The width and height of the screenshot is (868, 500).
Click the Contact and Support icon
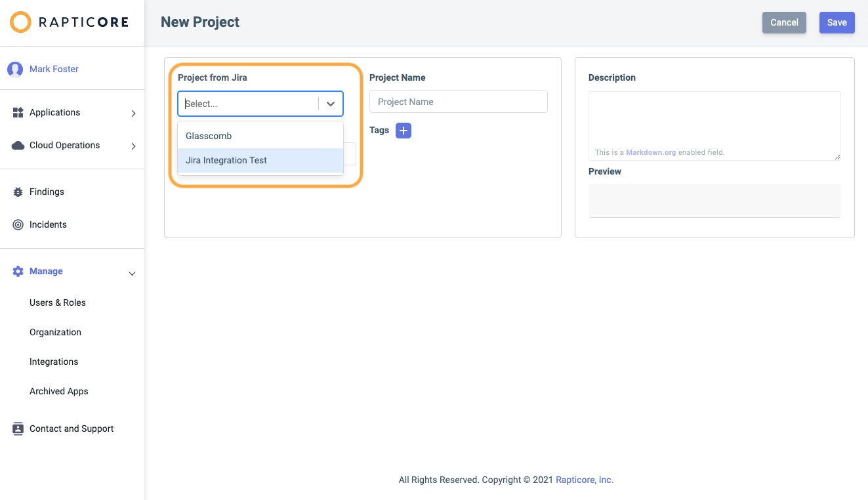click(18, 428)
